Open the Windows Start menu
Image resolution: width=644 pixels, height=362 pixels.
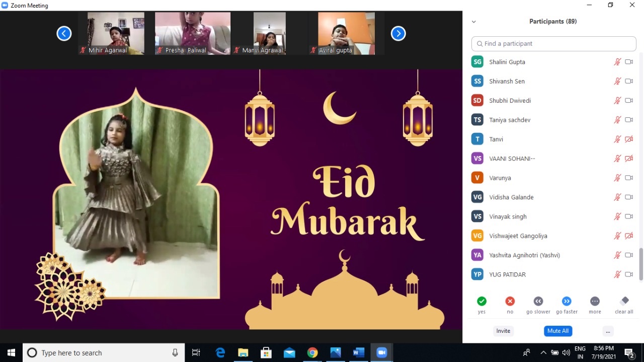point(11,352)
